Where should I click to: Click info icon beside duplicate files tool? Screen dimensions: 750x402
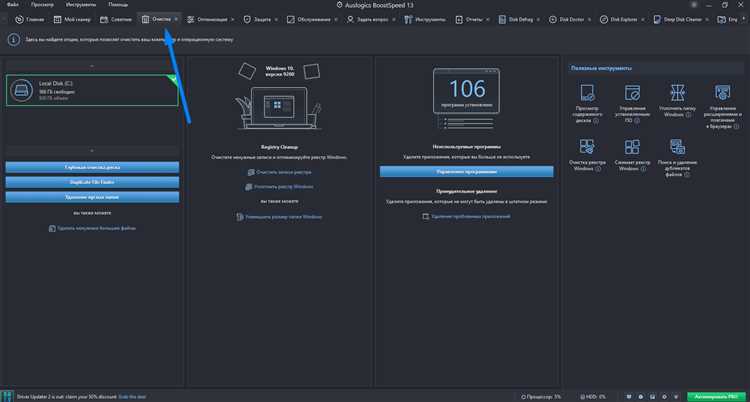687,175
